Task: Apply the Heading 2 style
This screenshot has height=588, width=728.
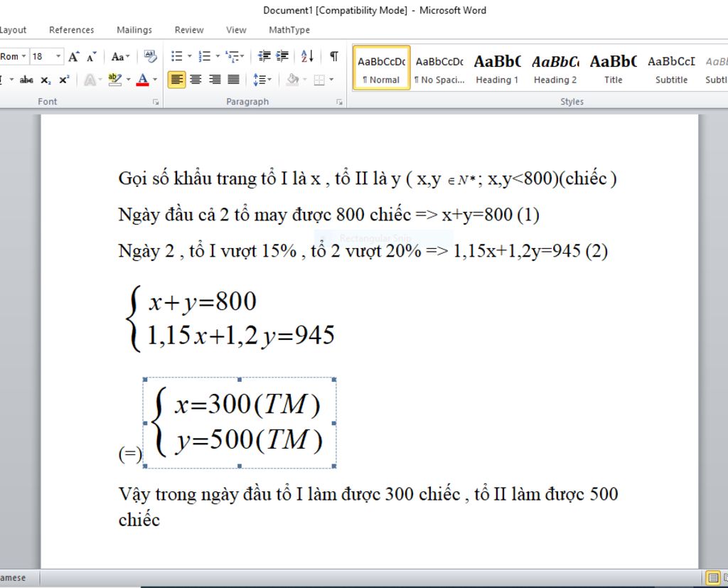Action: (x=555, y=68)
